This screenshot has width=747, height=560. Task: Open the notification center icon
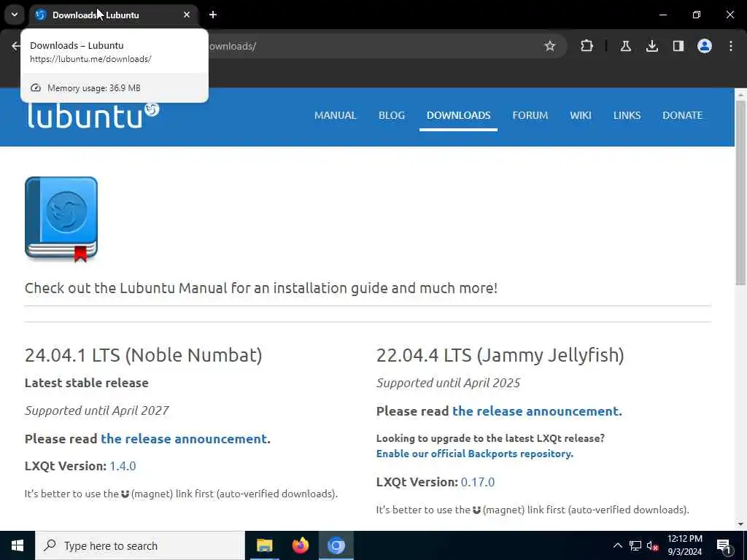(x=724, y=546)
